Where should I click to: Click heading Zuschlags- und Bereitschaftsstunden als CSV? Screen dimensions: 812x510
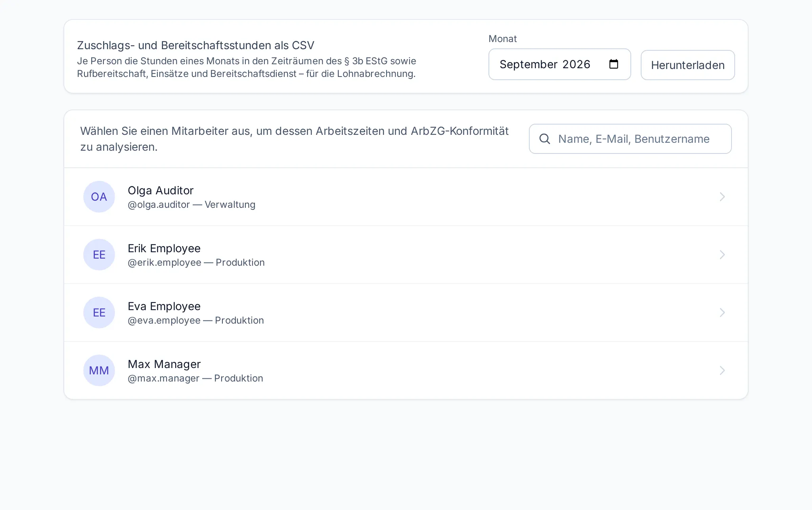pyautogui.click(x=195, y=45)
